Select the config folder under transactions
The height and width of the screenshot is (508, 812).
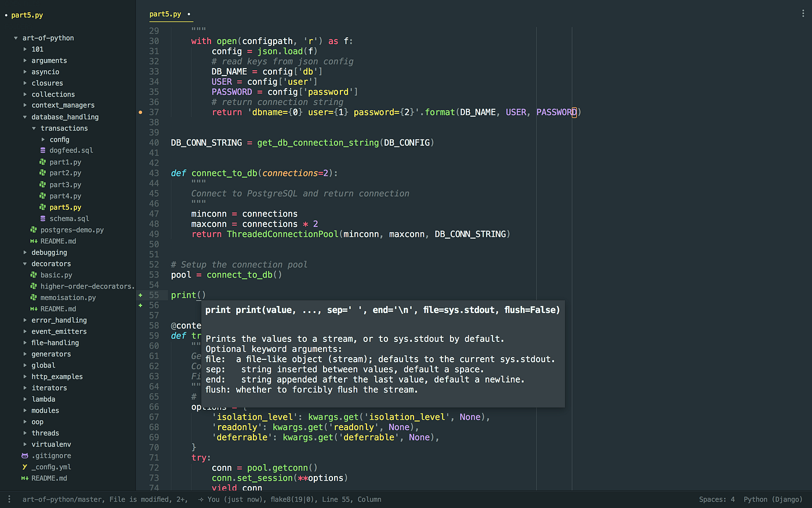[x=59, y=139]
